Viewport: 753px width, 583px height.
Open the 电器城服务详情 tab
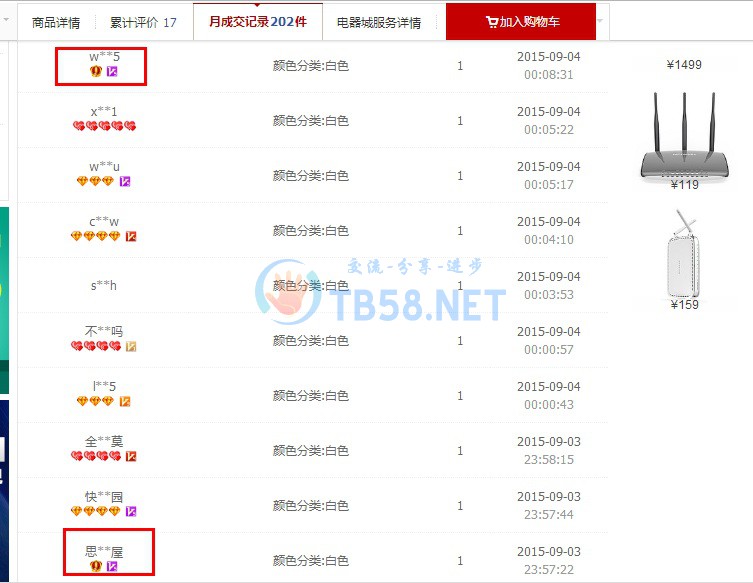(379, 23)
